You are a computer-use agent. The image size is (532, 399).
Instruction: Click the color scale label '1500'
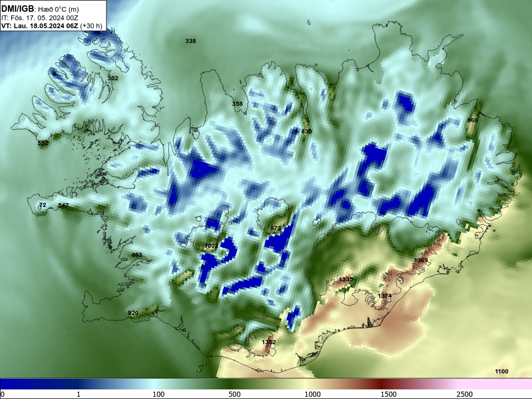pyautogui.click(x=388, y=394)
